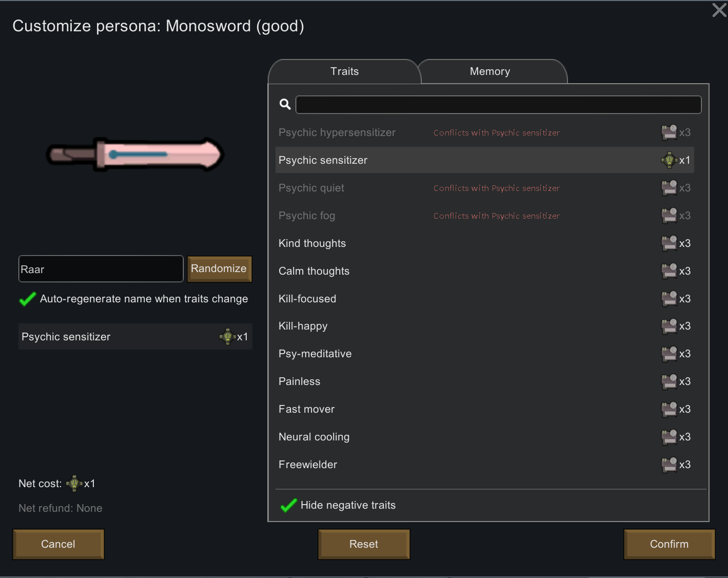Cancel the customization dialog
Viewport: 728px width, 578px height.
tap(58, 544)
